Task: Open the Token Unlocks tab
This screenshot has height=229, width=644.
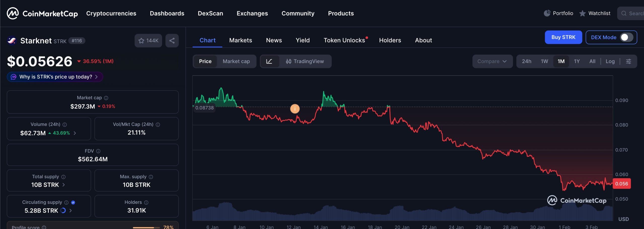Action: (x=344, y=40)
